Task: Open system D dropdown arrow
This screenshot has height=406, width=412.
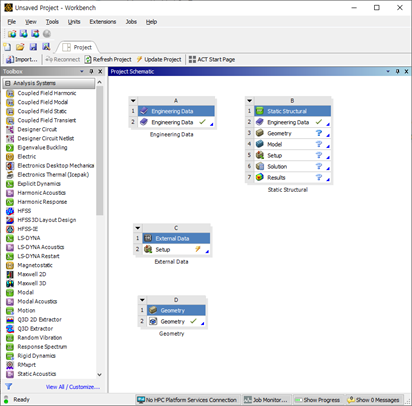Action: coord(142,300)
